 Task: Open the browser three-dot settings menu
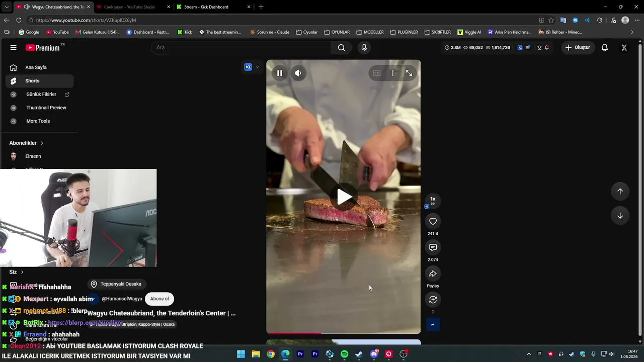tap(637, 20)
